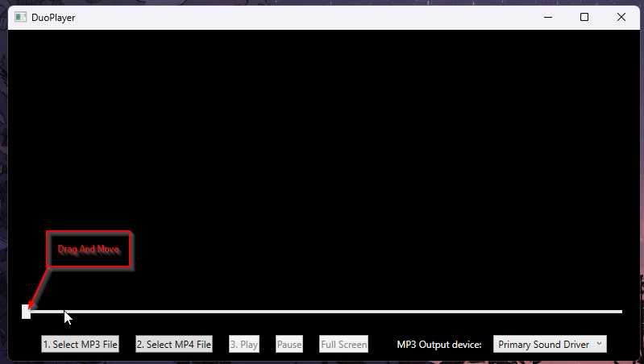Open the MP3 Output device dropdown
This screenshot has width=644, height=364.
550,345
